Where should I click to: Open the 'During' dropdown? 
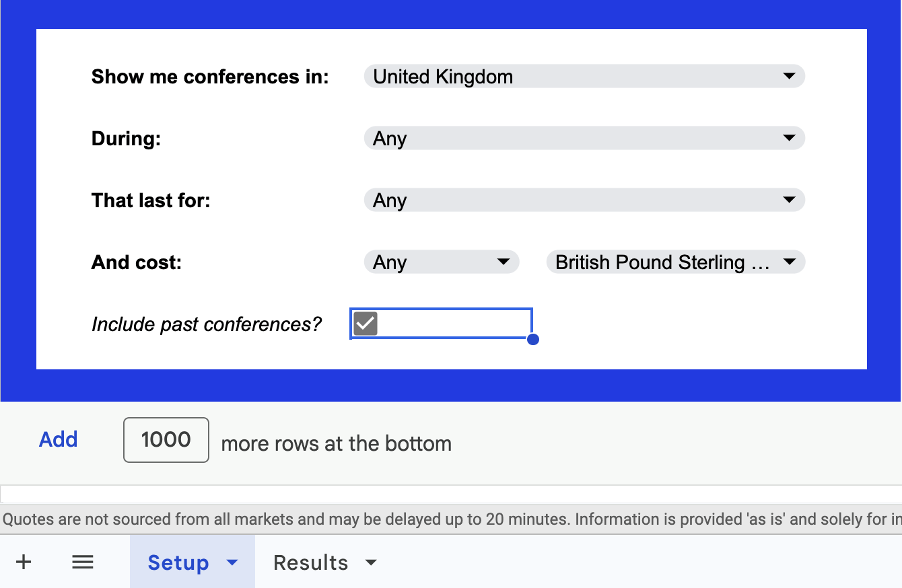tap(788, 138)
